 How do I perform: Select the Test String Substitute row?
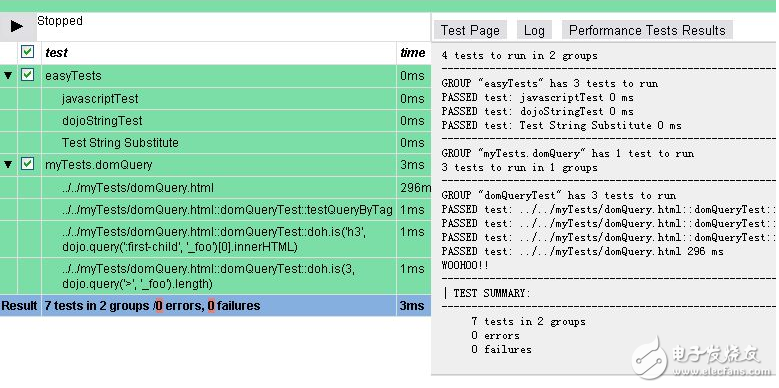tap(215, 143)
